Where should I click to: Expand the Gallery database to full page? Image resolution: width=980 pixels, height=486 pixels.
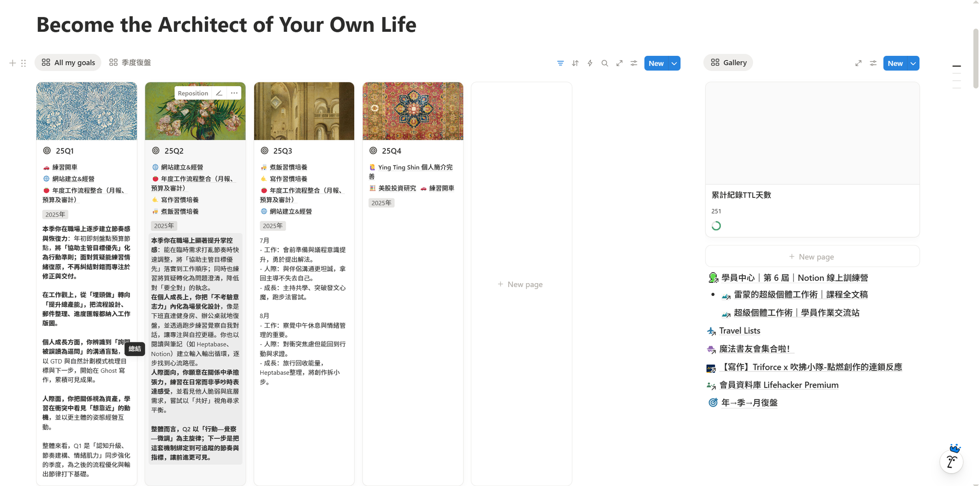coord(858,63)
